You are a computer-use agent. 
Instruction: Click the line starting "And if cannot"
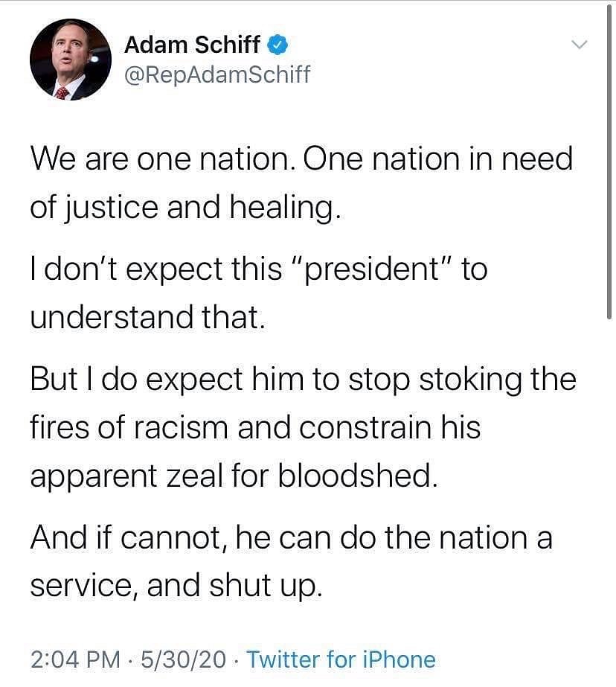point(291,538)
